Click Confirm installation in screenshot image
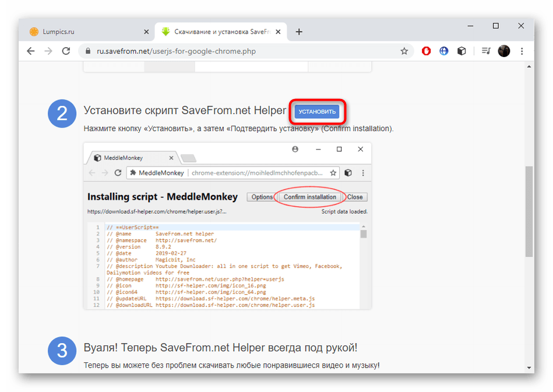This screenshot has width=553, height=392. [309, 197]
